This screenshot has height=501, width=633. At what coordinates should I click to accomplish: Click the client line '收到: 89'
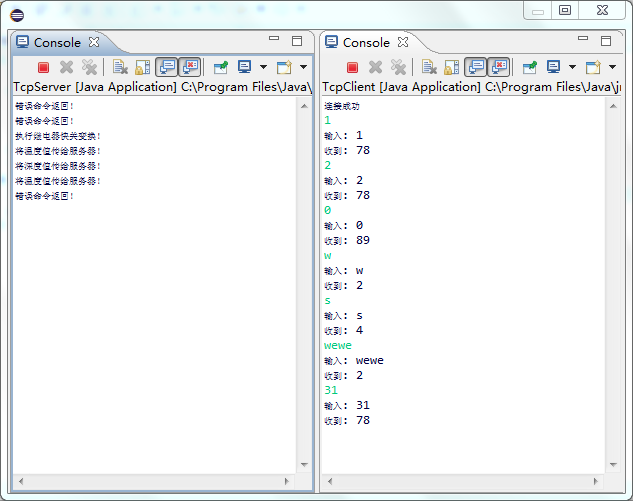[x=347, y=241]
